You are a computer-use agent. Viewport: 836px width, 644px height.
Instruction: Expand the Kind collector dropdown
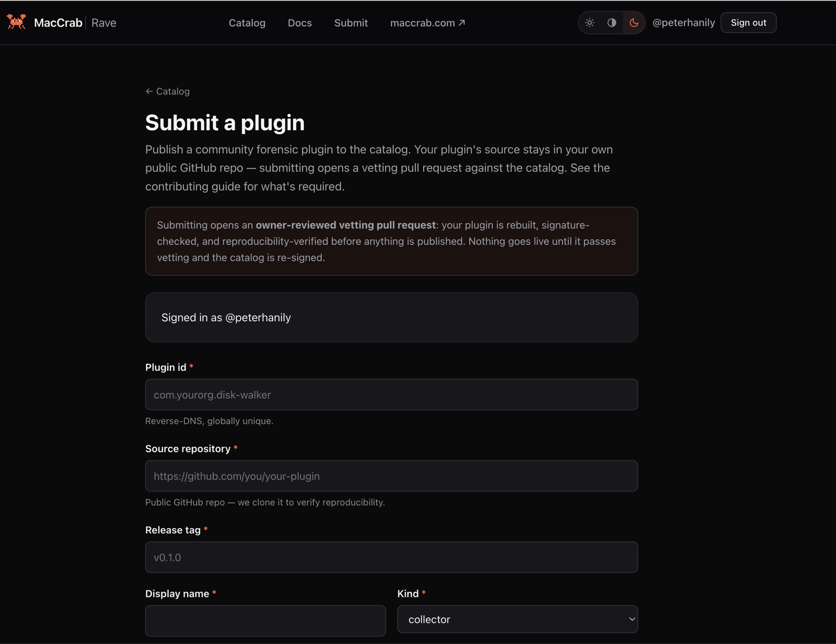point(517,619)
